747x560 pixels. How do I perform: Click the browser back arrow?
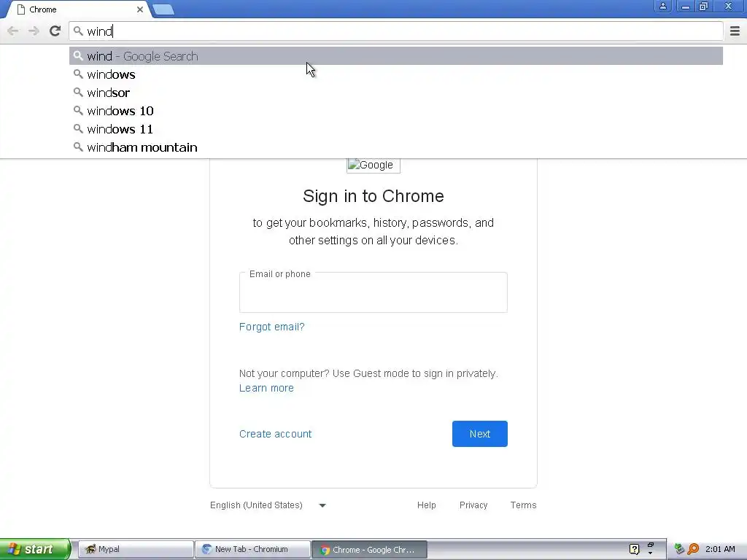pos(13,31)
